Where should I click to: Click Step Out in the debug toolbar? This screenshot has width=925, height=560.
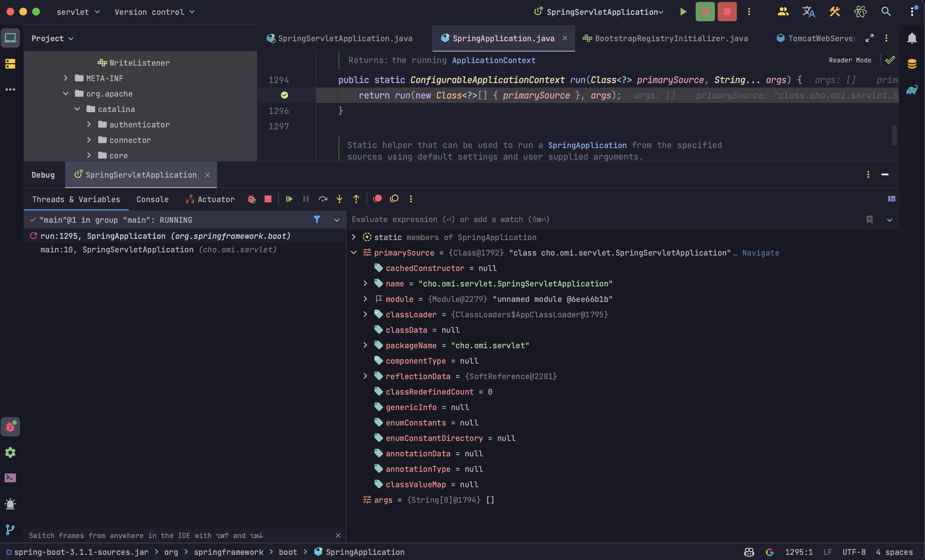[x=356, y=199]
